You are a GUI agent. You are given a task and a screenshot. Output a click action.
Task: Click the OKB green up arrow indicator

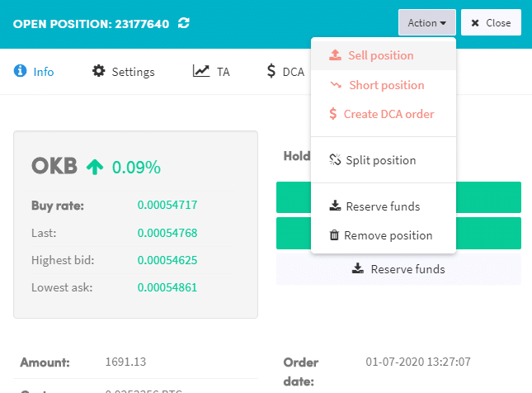95,167
